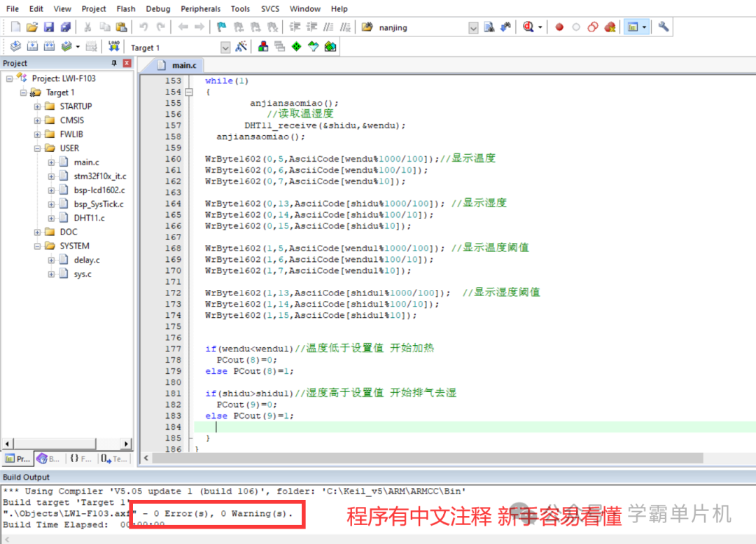This screenshot has height=544, width=756.
Task: Click the Find text document-binoculars icon
Action: pyautogui.click(x=489, y=27)
